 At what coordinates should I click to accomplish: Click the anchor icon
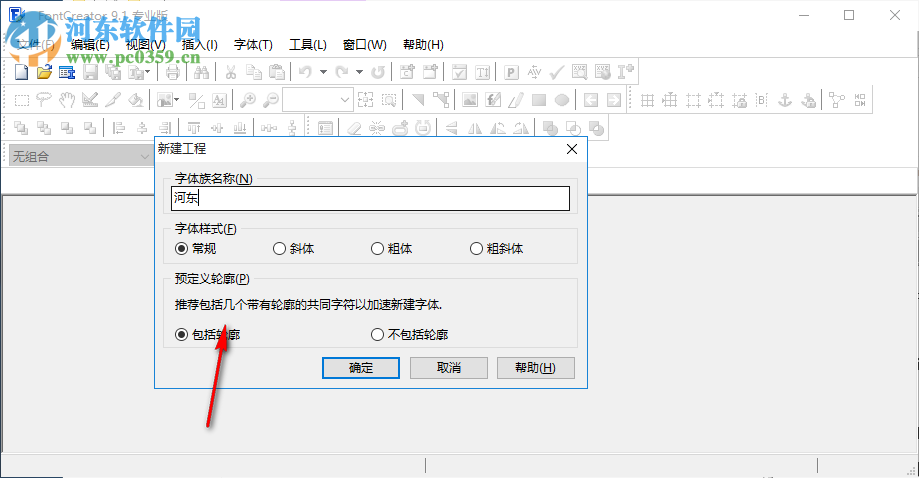pyautogui.click(x=785, y=100)
